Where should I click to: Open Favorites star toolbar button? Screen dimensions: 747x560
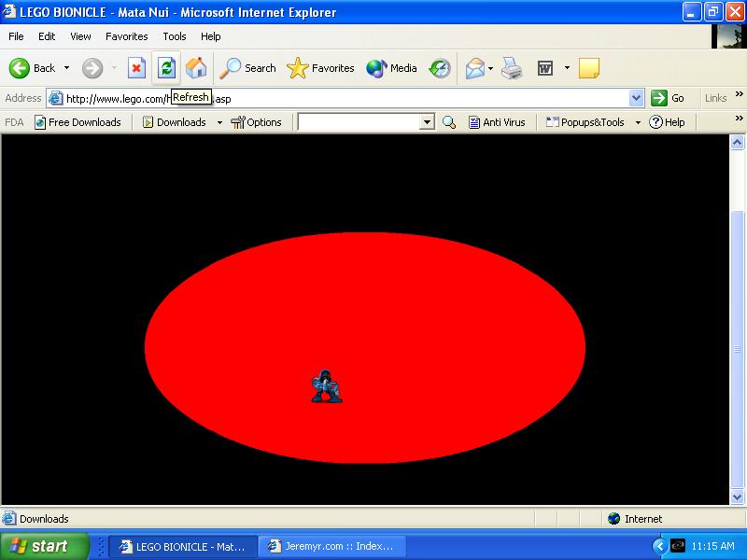click(320, 68)
